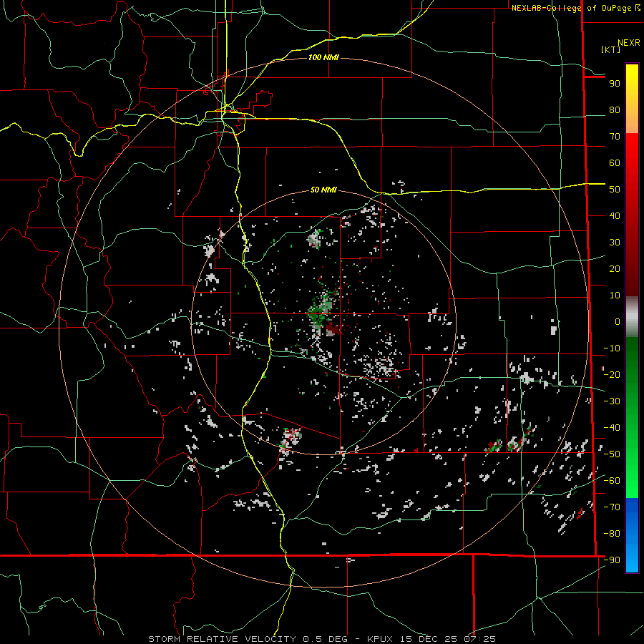This screenshot has width=644, height=644.
Task: Click the Storm Relative Velocity caption text
Action: point(321,639)
